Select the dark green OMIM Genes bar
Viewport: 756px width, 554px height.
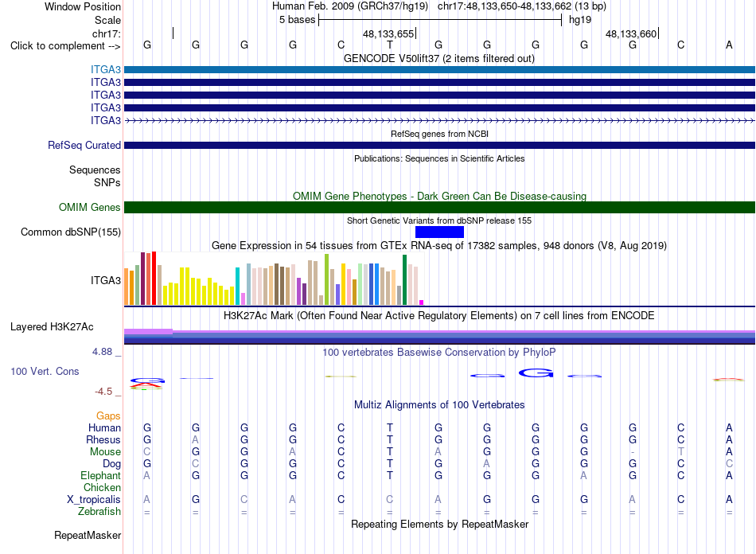pos(439,207)
